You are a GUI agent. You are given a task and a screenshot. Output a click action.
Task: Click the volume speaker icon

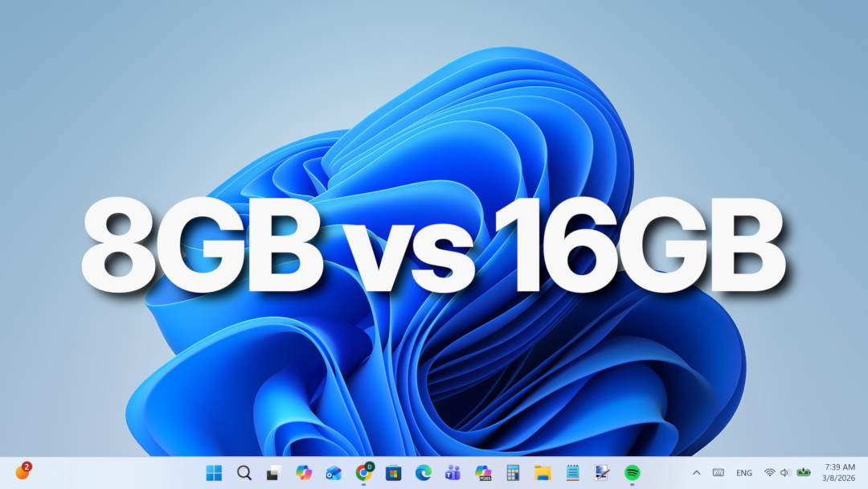point(785,473)
